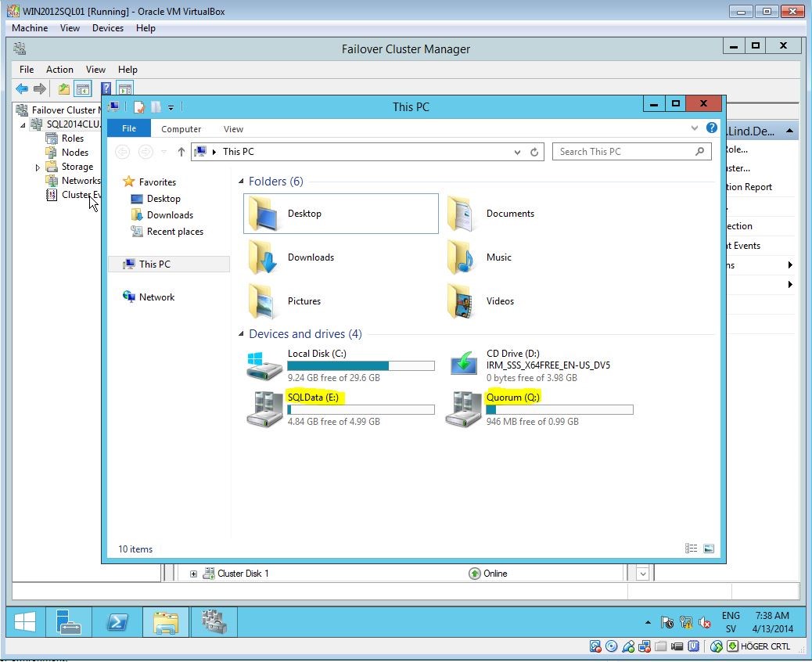The width and height of the screenshot is (812, 662).
Task: Click the Search This PC field
Action: pos(624,152)
